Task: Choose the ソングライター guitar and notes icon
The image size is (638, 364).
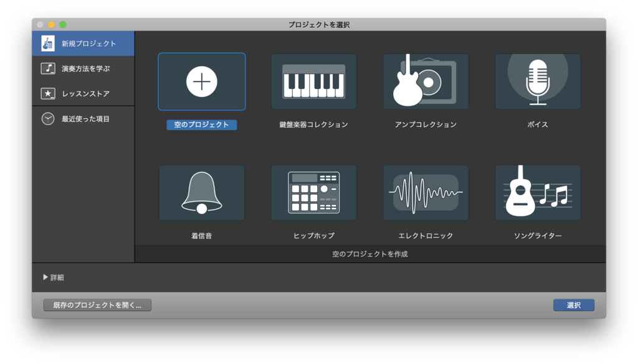Action: click(x=538, y=193)
